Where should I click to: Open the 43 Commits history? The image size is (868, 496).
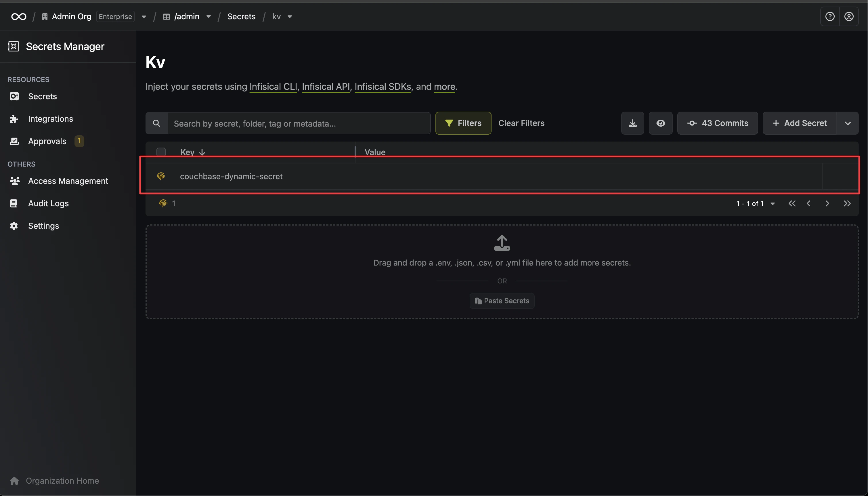pyautogui.click(x=718, y=123)
